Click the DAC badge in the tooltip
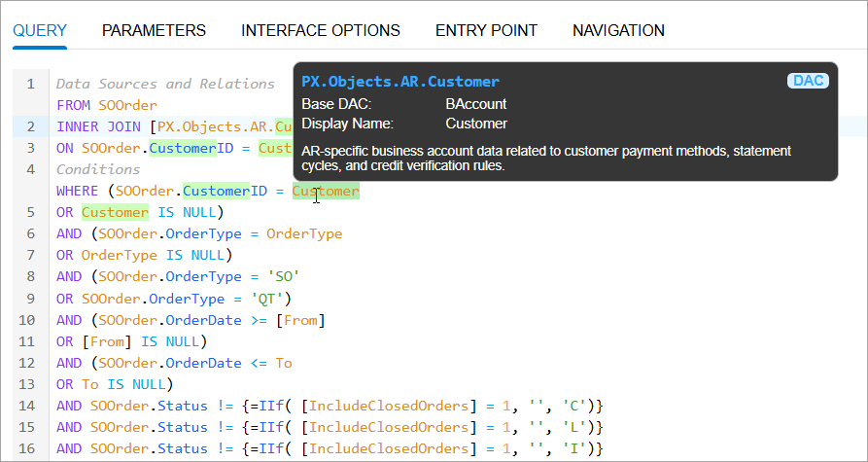The image size is (868, 462). click(808, 81)
